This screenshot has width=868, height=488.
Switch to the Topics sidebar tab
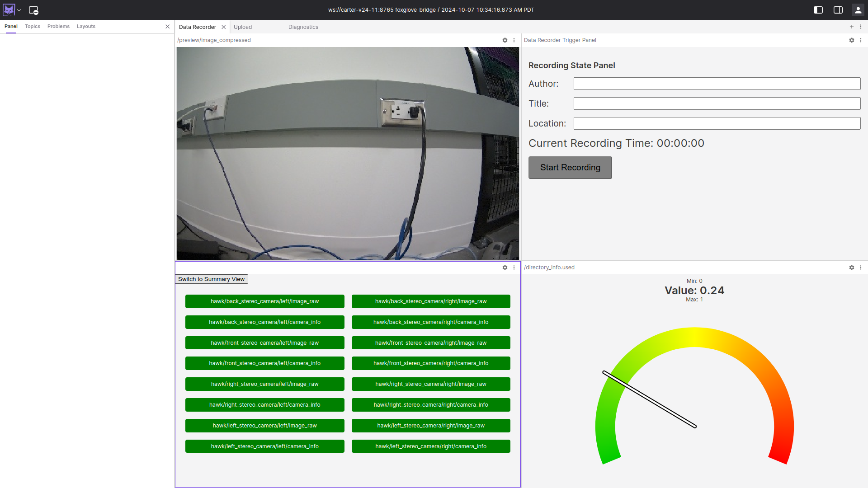coord(32,26)
